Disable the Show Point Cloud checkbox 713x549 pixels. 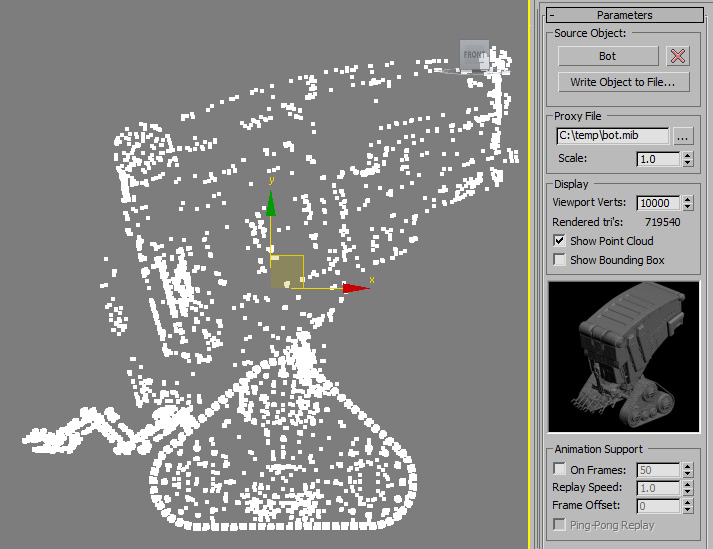click(x=559, y=241)
